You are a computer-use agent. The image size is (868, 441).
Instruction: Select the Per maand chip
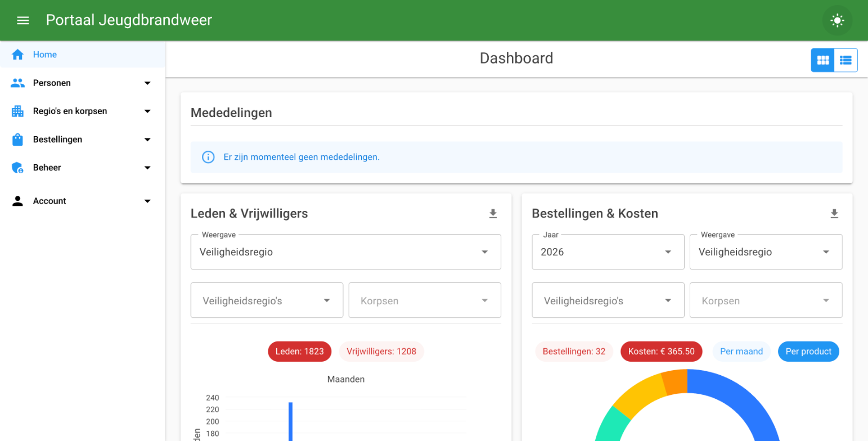coord(741,352)
